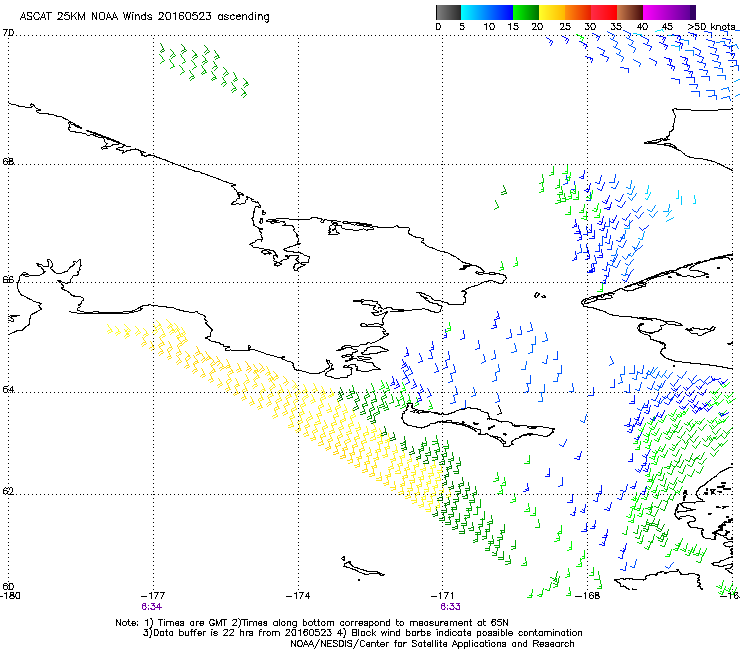Select the latitude label '68'
The height and width of the screenshot is (650, 740).
tap(8, 161)
